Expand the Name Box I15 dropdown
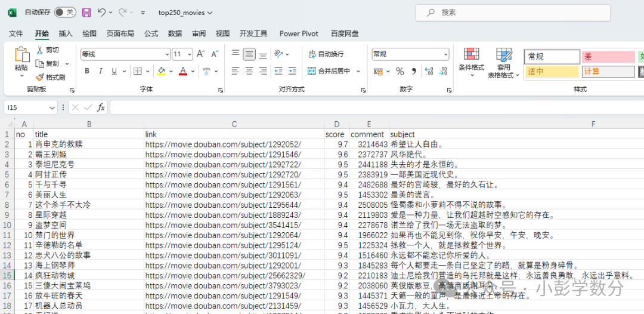Viewport: 644px width, 314px height. point(52,107)
